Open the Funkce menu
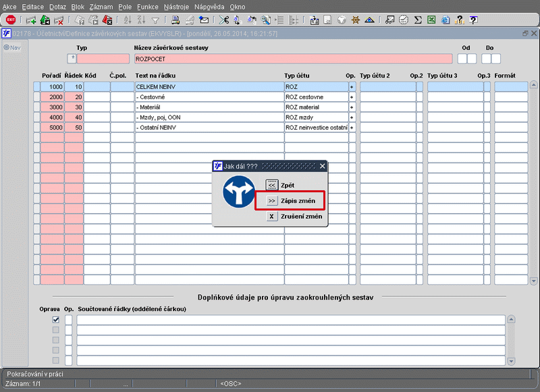 pyautogui.click(x=147, y=7)
